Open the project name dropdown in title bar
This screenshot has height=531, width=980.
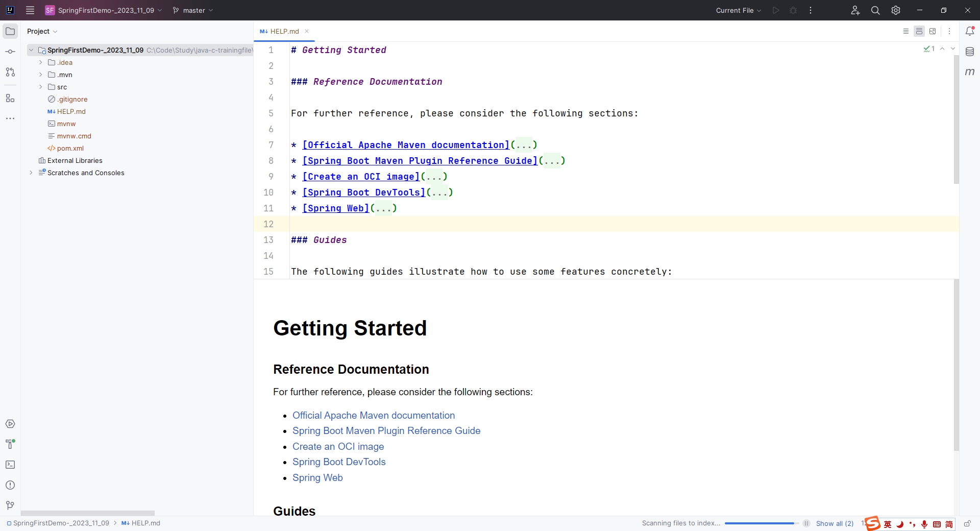(104, 10)
